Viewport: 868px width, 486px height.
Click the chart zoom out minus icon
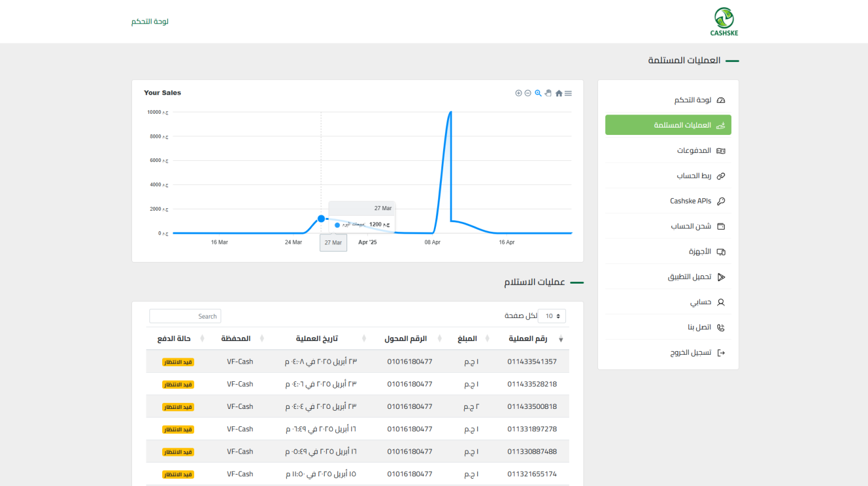pyautogui.click(x=528, y=93)
